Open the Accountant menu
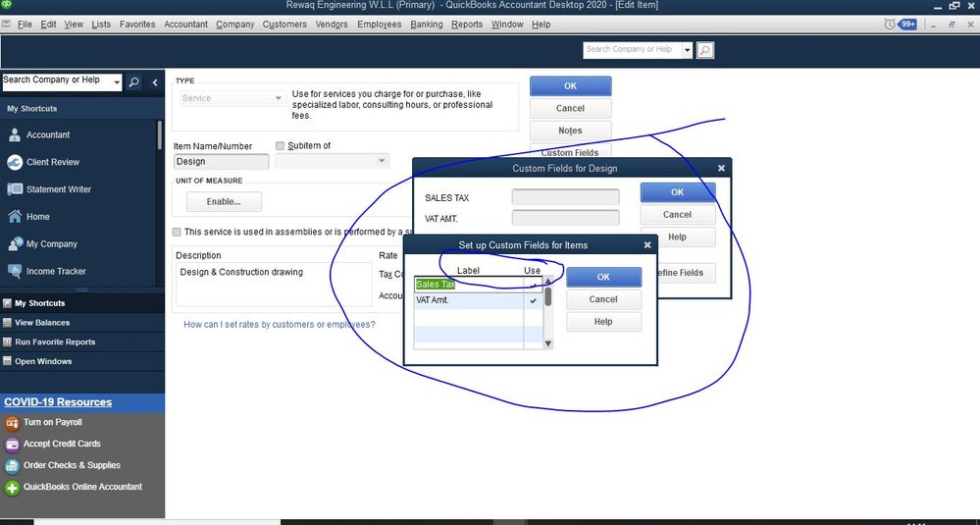Image resolution: width=980 pixels, height=525 pixels. point(185,25)
